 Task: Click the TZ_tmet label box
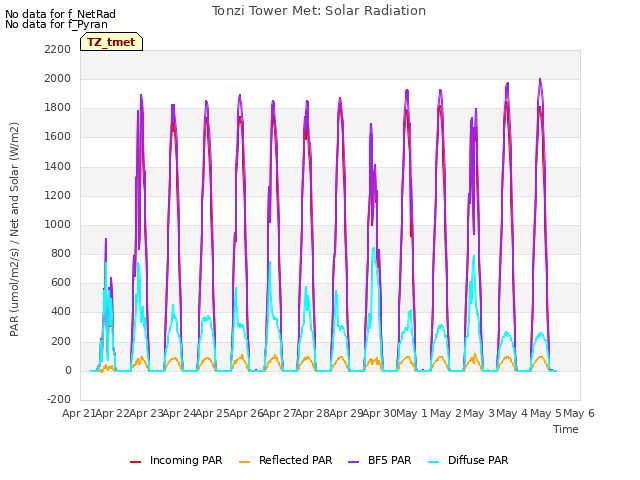tap(111, 42)
